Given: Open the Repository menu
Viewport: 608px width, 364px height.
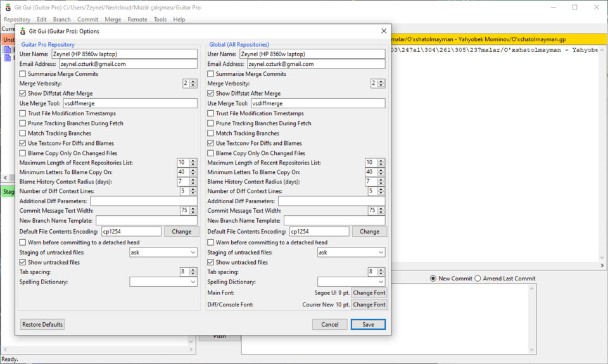Looking at the screenshot, I should pyautogui.click(x=16, y=20).
